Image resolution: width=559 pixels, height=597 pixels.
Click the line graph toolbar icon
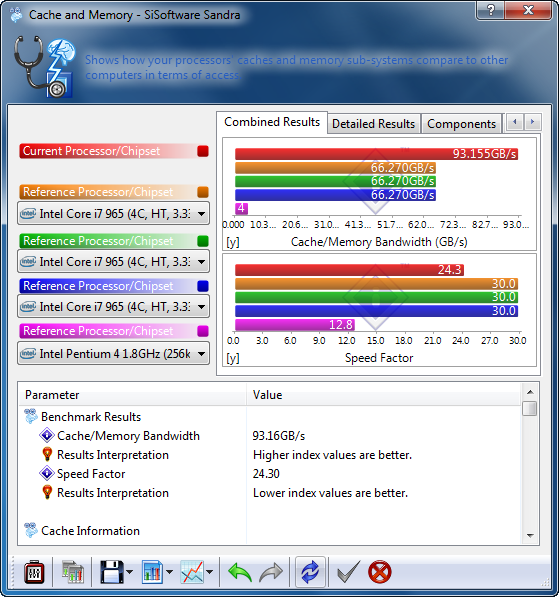(192, 572)
